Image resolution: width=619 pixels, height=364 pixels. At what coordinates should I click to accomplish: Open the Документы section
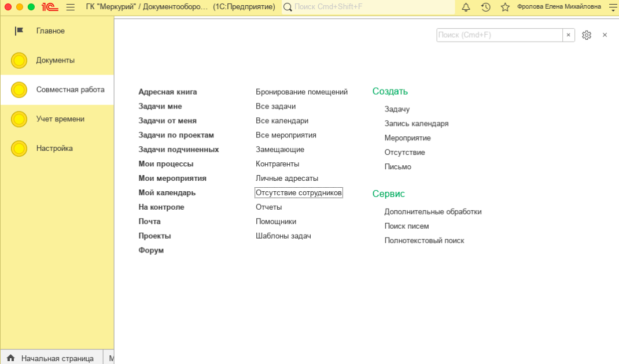[x=55, y=61]
